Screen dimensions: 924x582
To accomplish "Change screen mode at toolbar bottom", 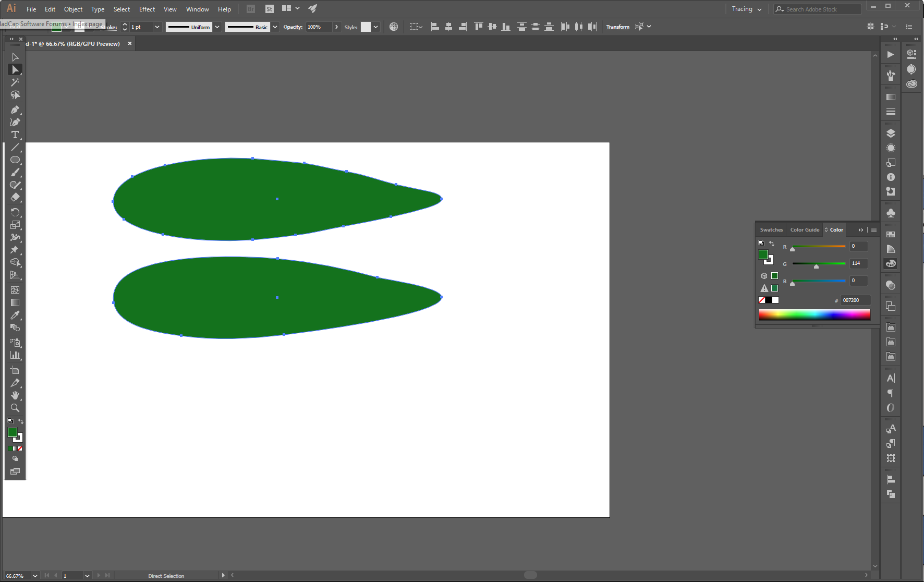I will pyautogui.click(x=15, y=471).
